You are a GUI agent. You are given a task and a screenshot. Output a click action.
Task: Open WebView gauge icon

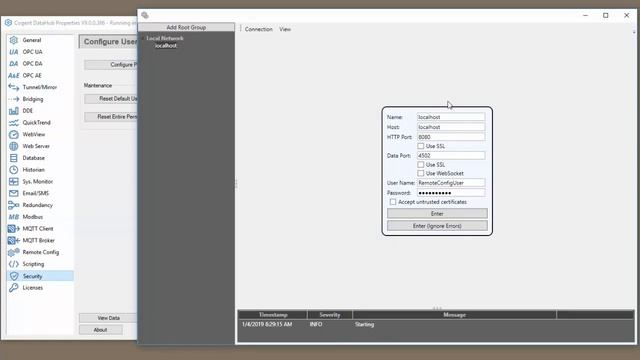click(x=13, y=134)
